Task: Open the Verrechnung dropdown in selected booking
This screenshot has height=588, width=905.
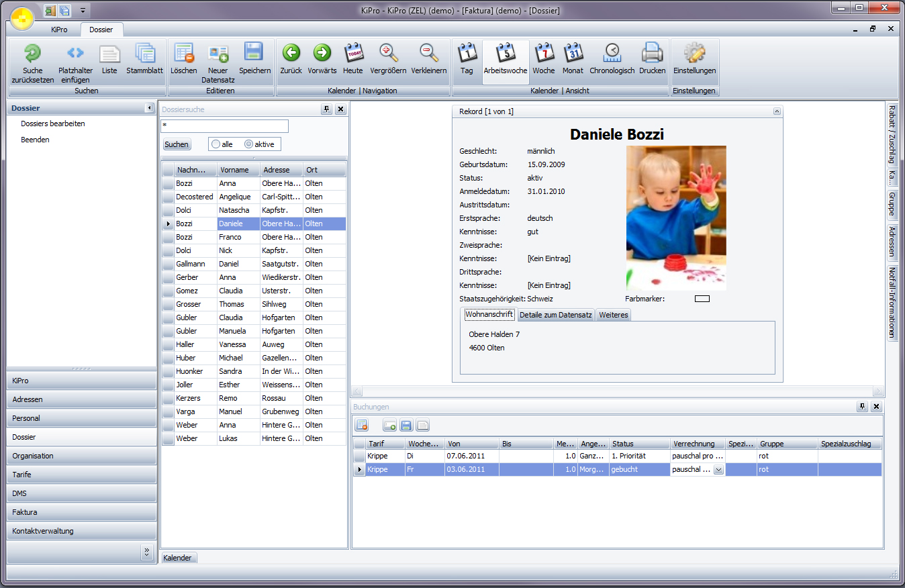Action: [x=718, y=470]
